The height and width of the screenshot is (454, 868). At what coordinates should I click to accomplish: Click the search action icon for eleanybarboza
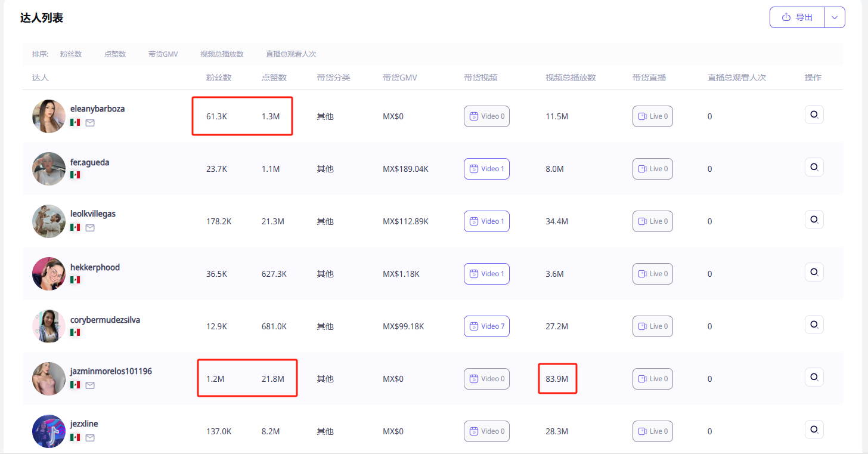tap(814, 115)
